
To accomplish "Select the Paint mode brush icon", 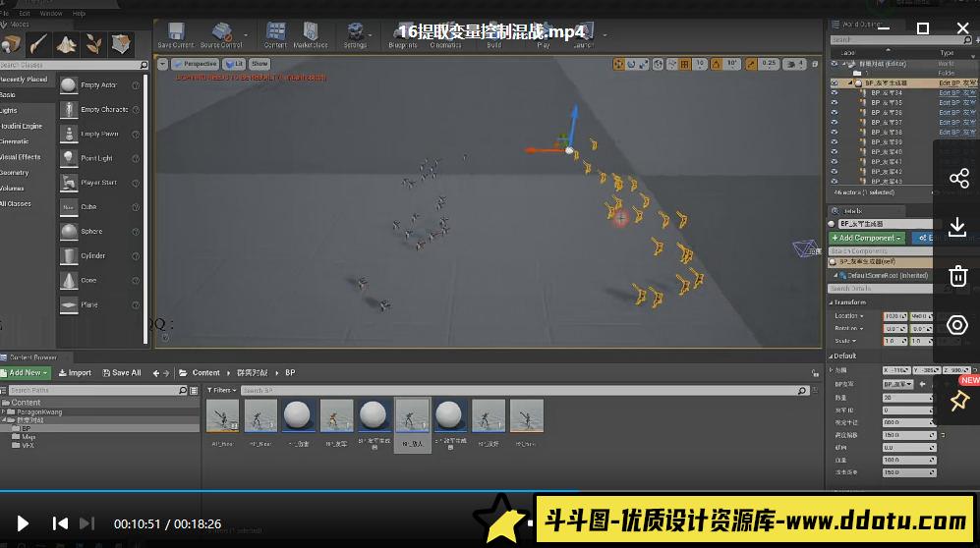I will coord(38,44).
